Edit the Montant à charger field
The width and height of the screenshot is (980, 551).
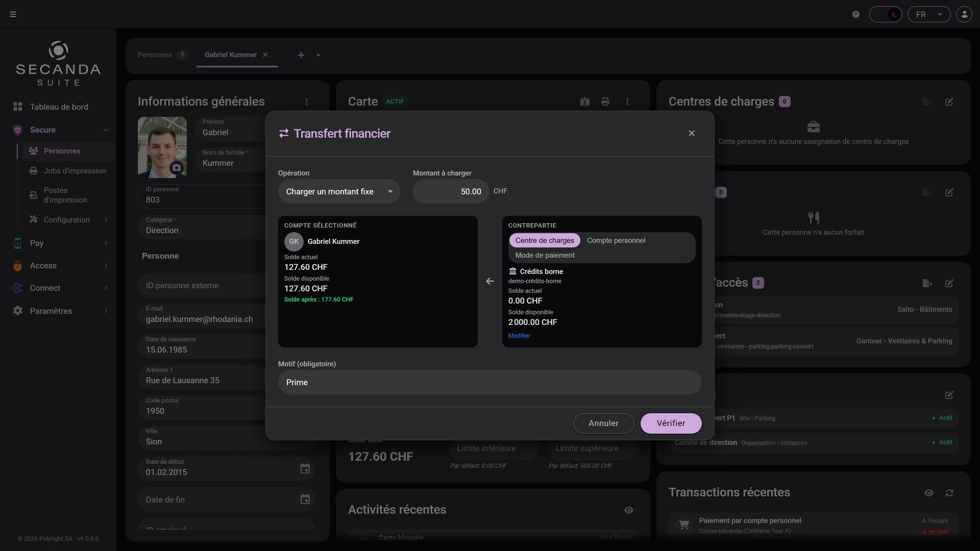click(x=451, y=191)
